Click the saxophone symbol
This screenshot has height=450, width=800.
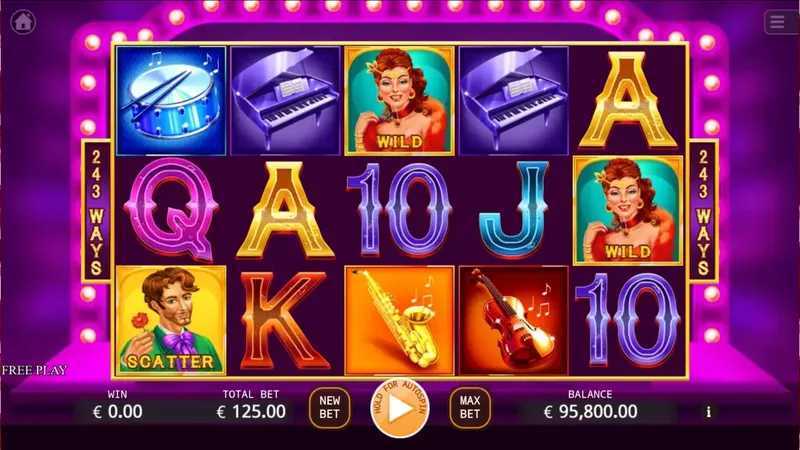point(399,320)
